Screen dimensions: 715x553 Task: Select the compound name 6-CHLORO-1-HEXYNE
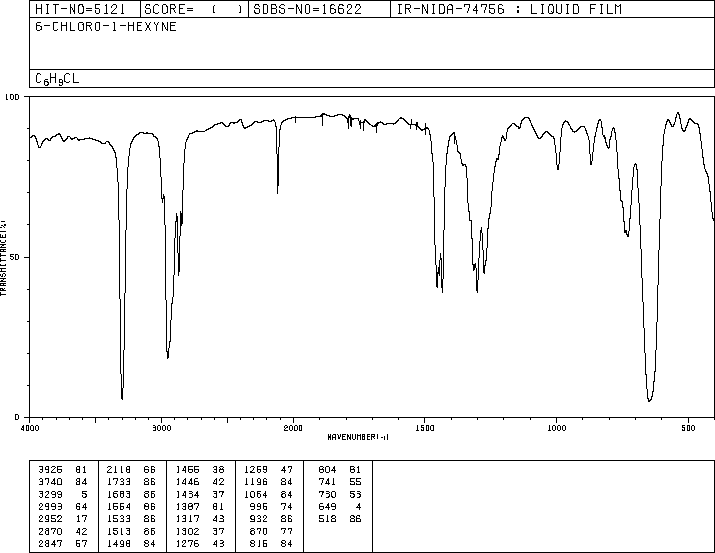(106, 27)
